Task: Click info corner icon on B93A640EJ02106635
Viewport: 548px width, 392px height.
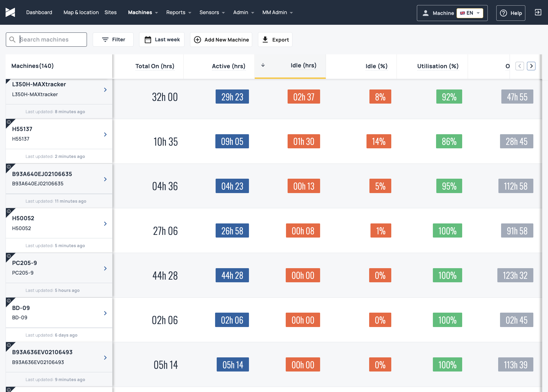Action: pos(9,167)
